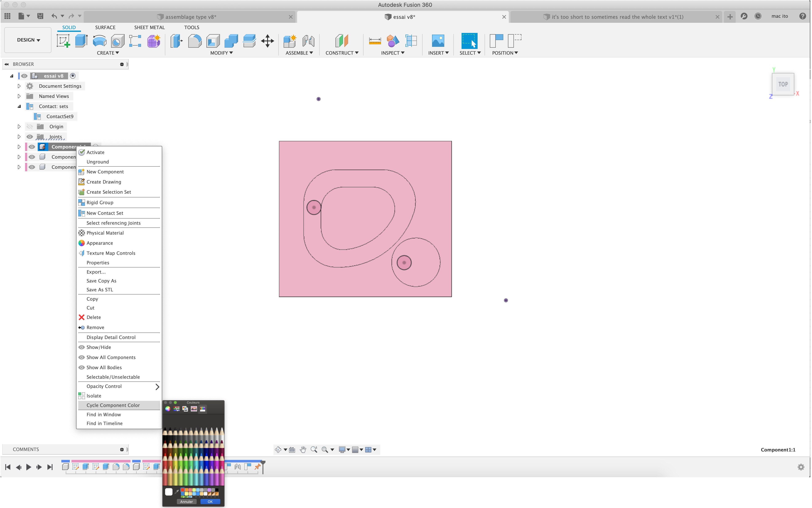
Task: Expand the Document Settings node
Action: point(19,86)
